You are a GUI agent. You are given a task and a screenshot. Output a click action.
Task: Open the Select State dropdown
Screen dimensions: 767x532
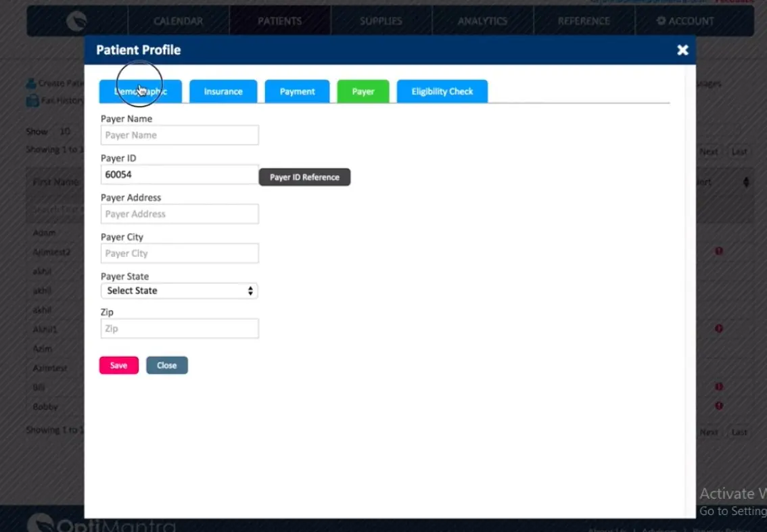tap(179, 291)
